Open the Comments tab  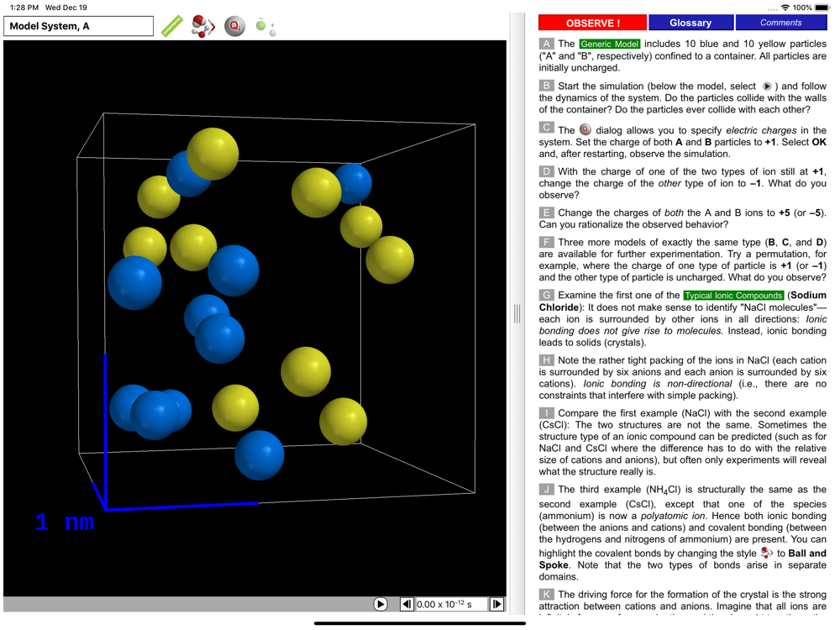(780, 23)
